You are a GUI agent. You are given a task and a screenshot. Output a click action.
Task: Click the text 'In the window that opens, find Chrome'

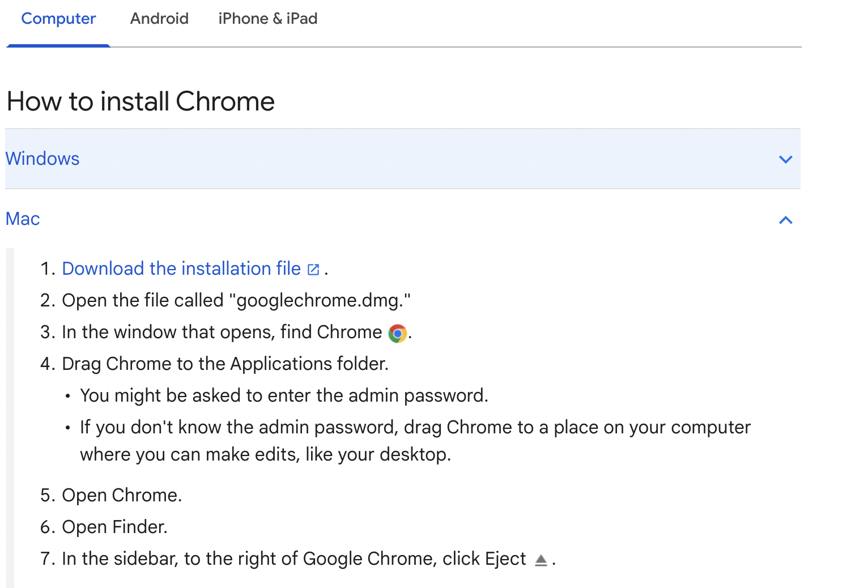(x=222, y=332)
